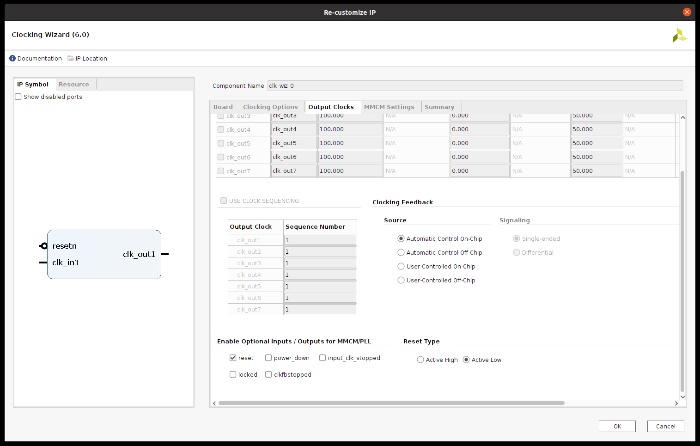Image resolution: width=700 pixels, height=446 pixels.
Task: Click scroll up arrow of vertical scrollbar
Action: click(682, 117)
